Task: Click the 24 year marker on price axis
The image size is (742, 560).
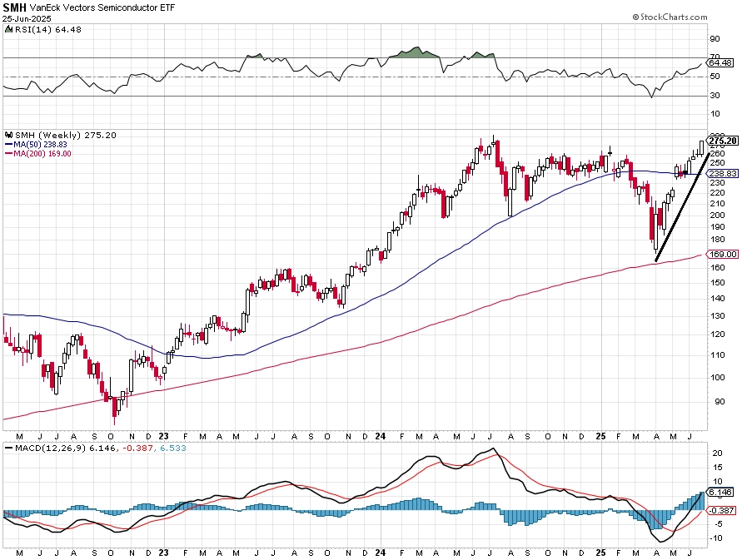Action: [380, 436]
